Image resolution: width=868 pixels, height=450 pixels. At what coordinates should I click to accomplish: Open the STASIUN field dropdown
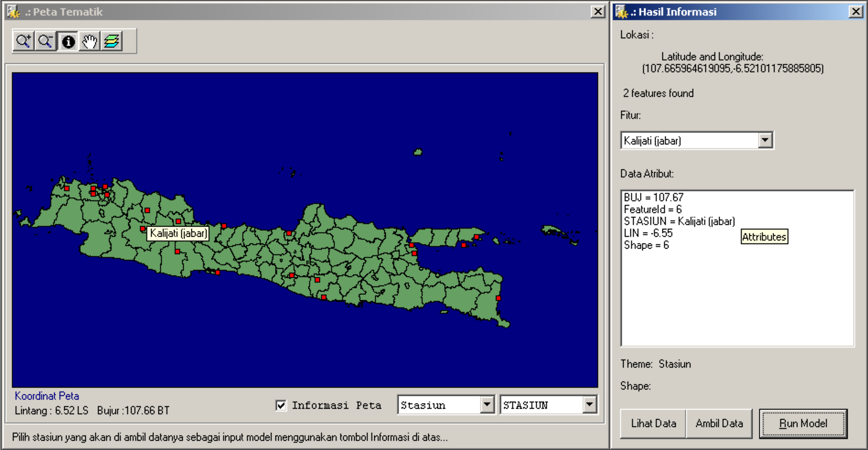[589, 405]
